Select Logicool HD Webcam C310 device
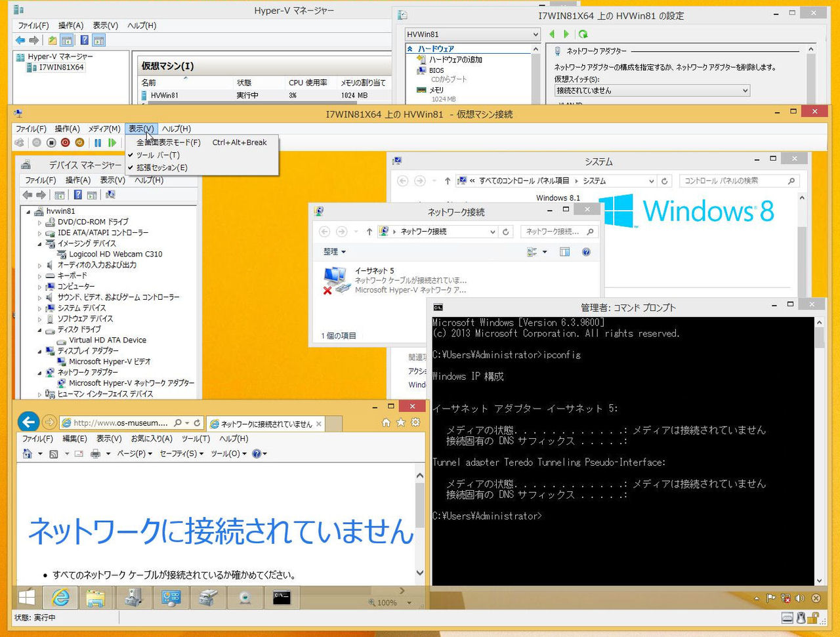The width and height of the screenshot is (840, 637). pos(115,255)
